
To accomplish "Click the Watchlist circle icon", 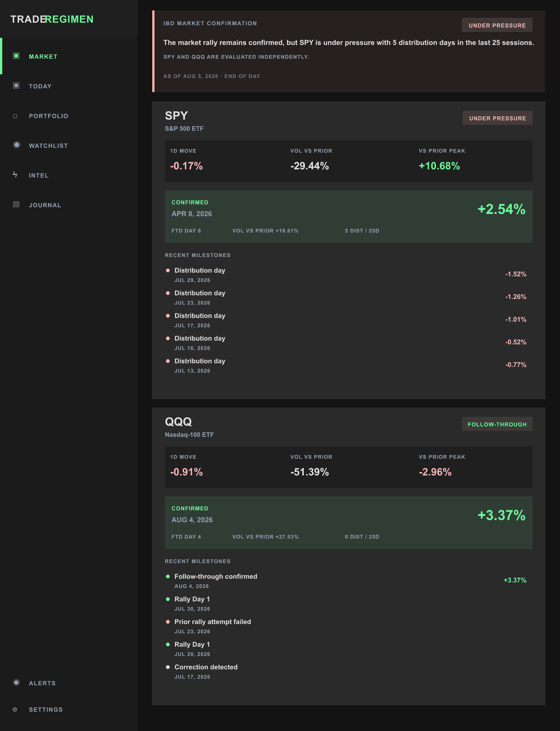I will [17, 145].
